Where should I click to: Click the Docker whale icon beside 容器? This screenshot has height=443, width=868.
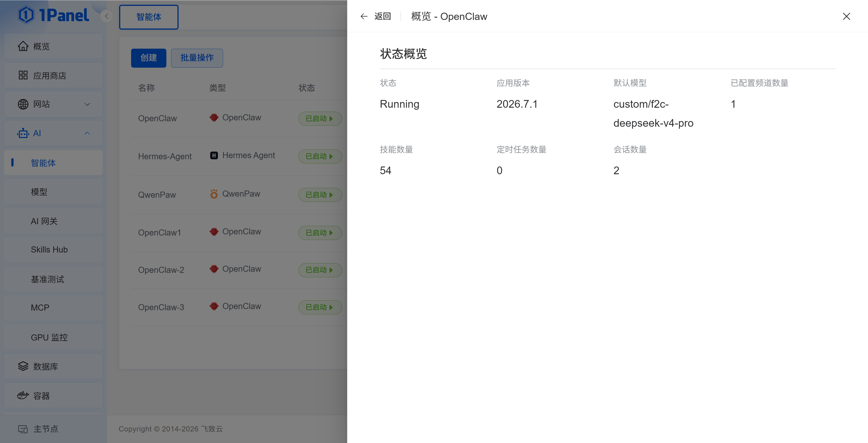pyautogui.click(x=23, y=395)
